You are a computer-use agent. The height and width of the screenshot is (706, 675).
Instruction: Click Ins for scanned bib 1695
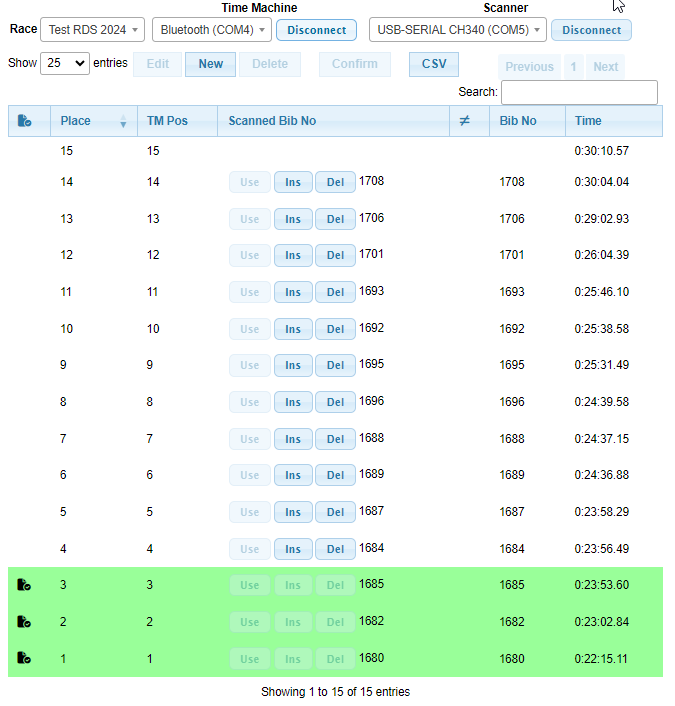293,365
